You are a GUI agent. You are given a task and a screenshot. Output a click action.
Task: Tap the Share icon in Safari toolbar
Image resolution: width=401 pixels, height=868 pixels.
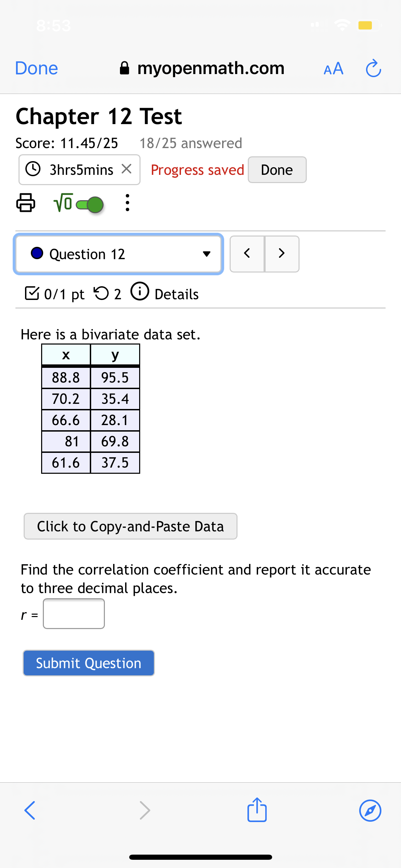tap(256, 810)
